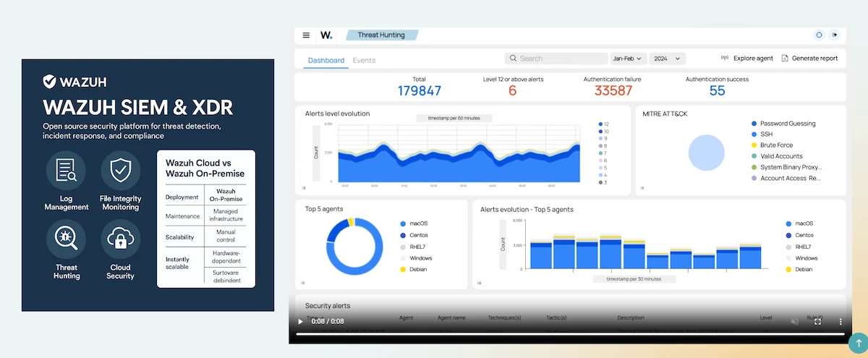Click Explore agent button
Image resolution: width=868 pixels, height=358 pixels.
747,59
